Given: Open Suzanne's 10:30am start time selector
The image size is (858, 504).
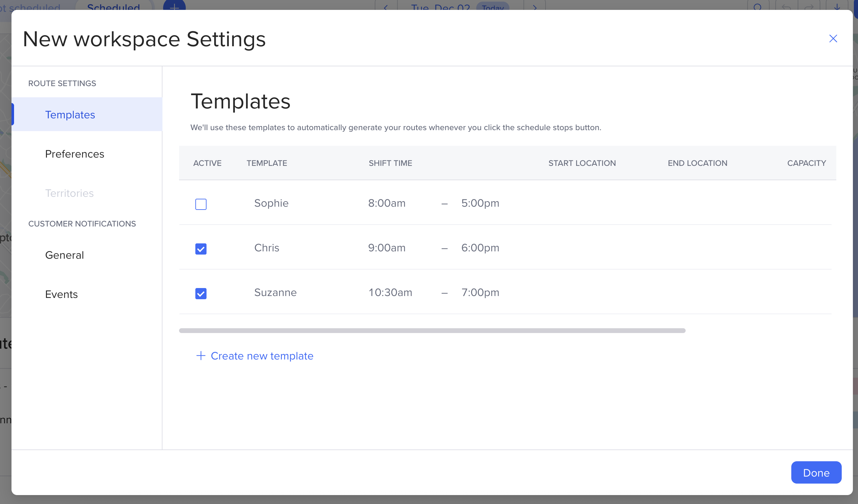Looking at the screenshot, I should [390, 292].
